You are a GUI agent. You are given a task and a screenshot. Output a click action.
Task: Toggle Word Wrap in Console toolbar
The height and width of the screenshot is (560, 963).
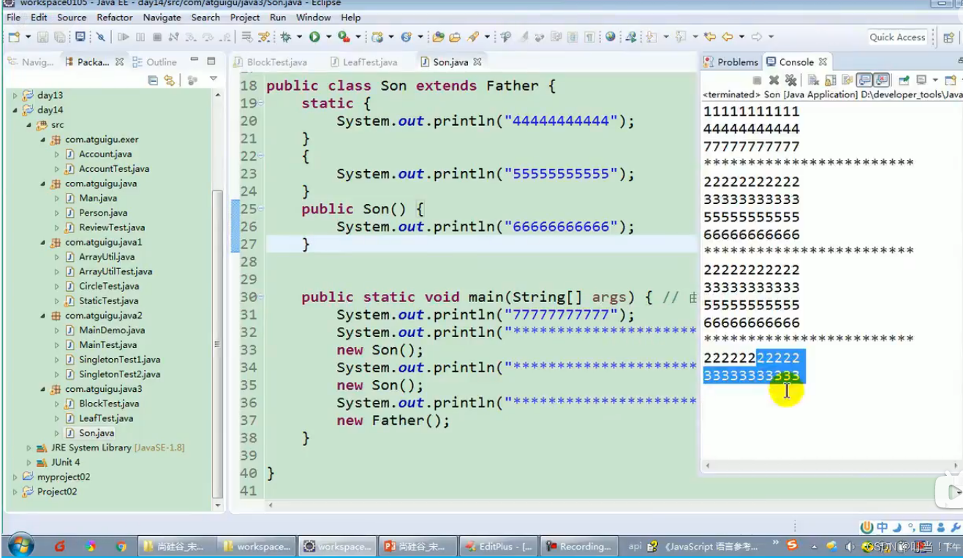[x=847, y=80]
